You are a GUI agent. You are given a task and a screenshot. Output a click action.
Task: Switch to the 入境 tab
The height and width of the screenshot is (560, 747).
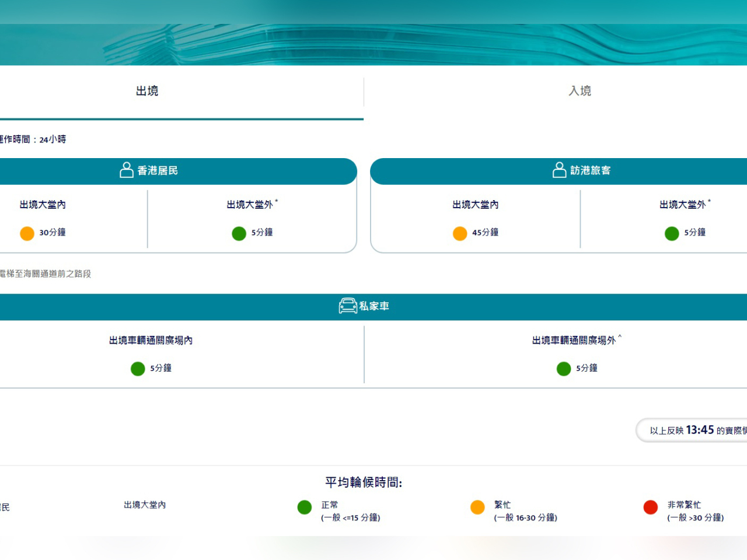580,91
